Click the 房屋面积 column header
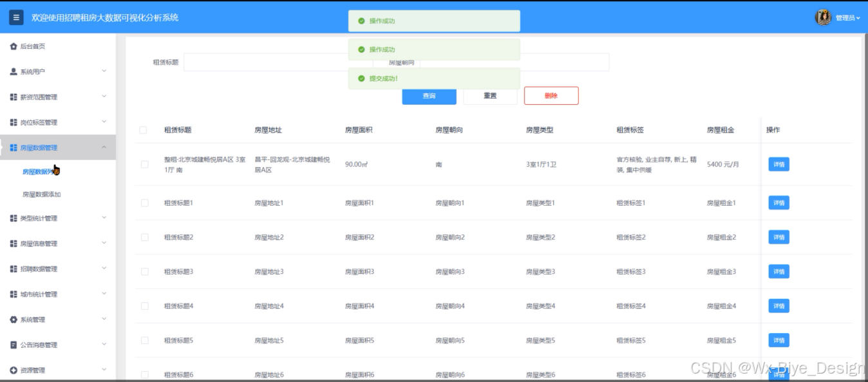The height and width of the screenshot is (382, 868). pos(359,130)
